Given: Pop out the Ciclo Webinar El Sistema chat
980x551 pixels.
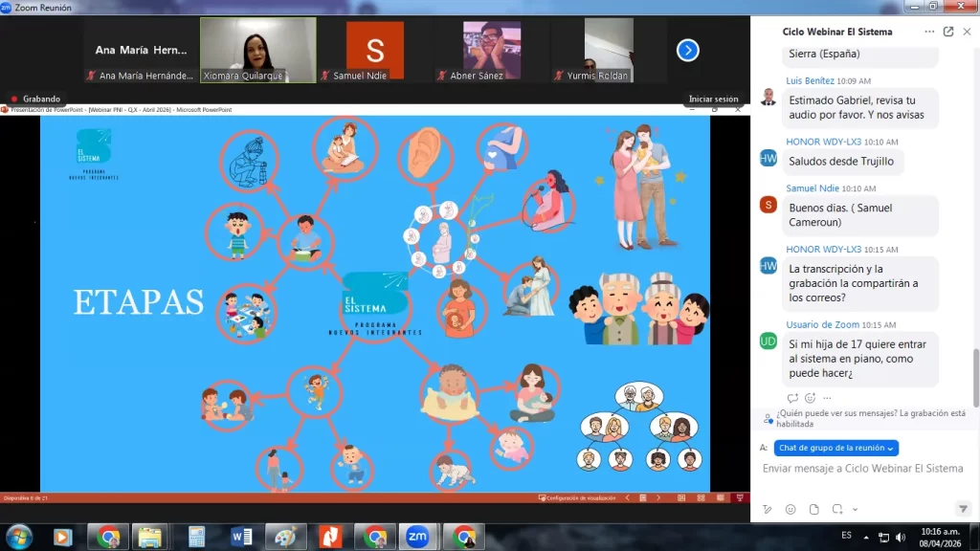Looking at the screenshot, I should pyautogui.click(x=948, y=32).
